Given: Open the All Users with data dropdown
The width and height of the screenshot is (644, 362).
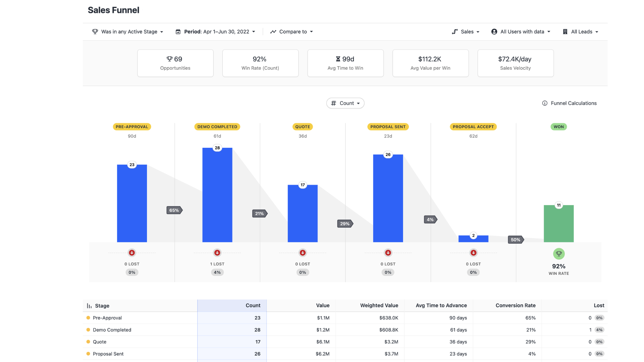Looking at the screenshot, I should [x=521, y=32].
